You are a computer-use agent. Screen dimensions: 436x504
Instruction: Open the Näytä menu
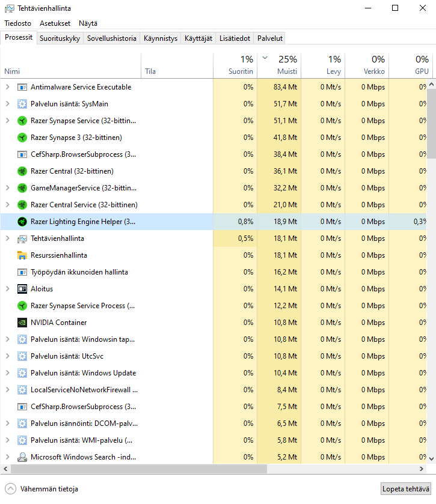[x=88, y=23]
